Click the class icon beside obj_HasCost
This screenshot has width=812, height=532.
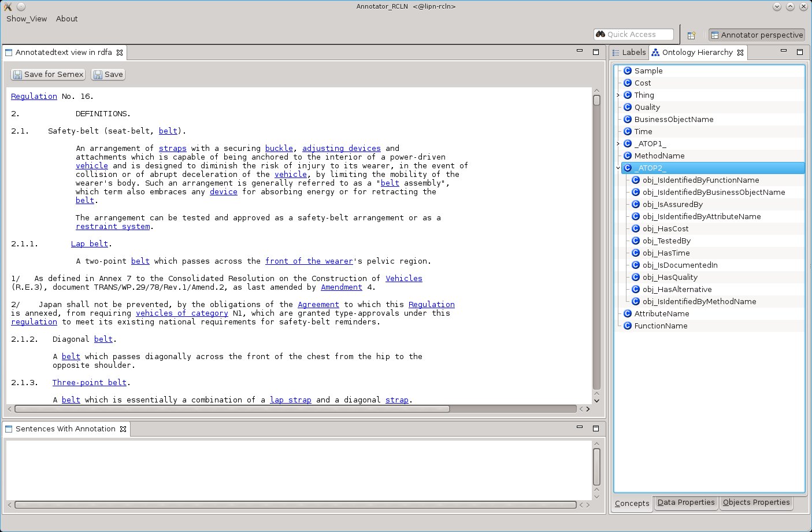point(635,229)
